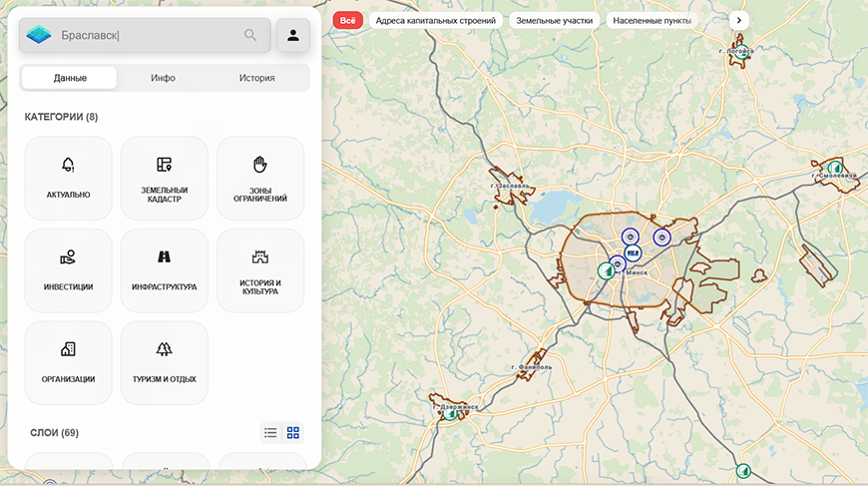The height and width of the screenshot is (486, 868).
Task: Switch layers to list view
Action: (x=270, y=433)
